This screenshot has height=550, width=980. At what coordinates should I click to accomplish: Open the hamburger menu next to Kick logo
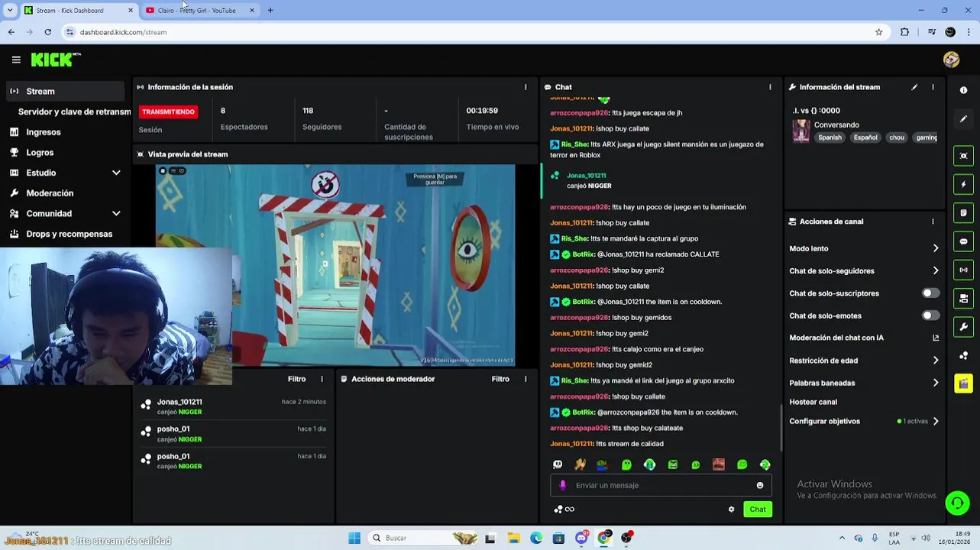click(x=16, y=60)
